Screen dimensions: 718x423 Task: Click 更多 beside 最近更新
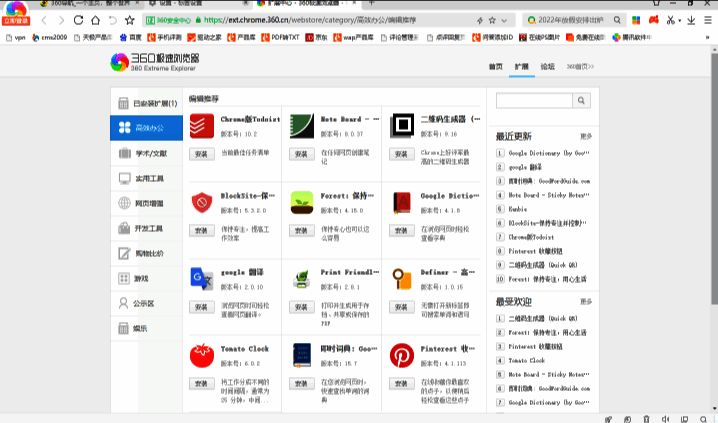(586, 136)
